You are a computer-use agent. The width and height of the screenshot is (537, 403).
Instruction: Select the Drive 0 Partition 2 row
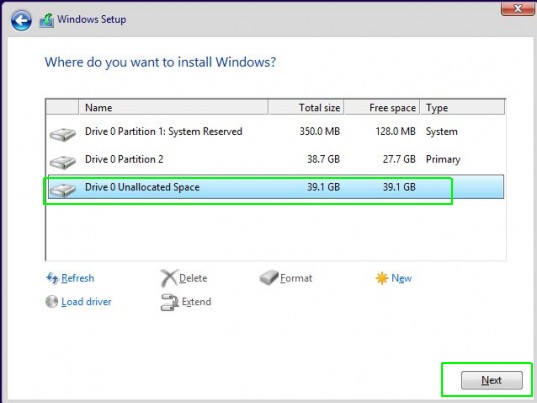click(x=276, y=159)
